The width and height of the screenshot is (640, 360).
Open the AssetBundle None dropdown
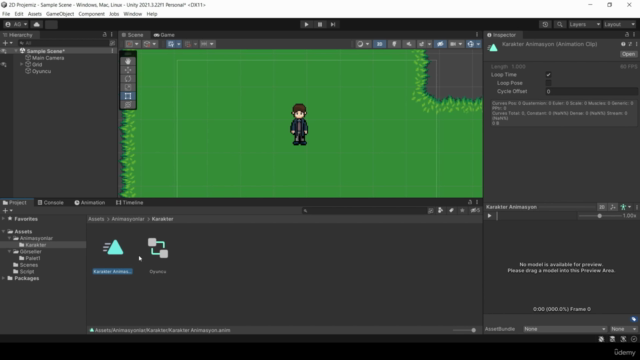click(565, 329)
